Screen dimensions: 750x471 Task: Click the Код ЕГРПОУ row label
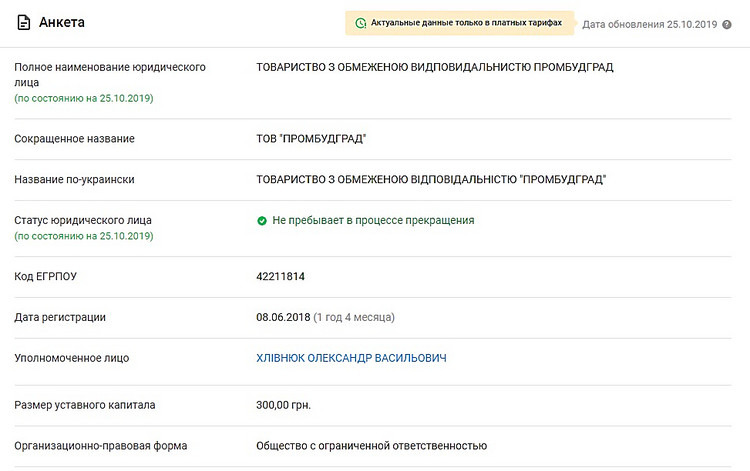45,276
